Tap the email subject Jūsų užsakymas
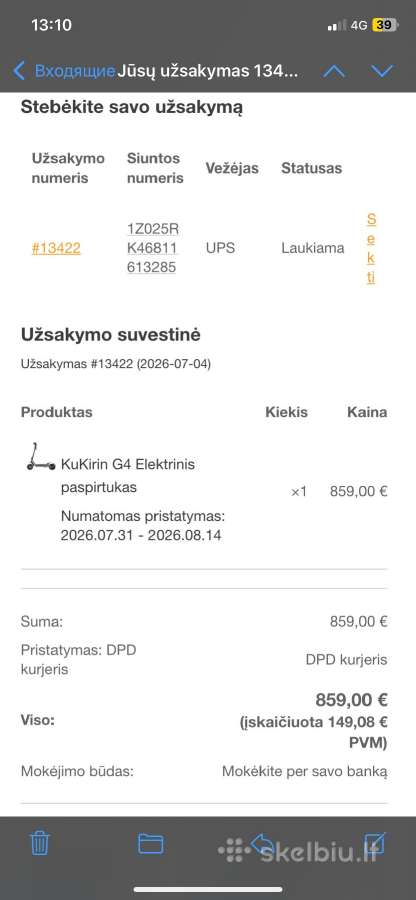 click(208, 71)
